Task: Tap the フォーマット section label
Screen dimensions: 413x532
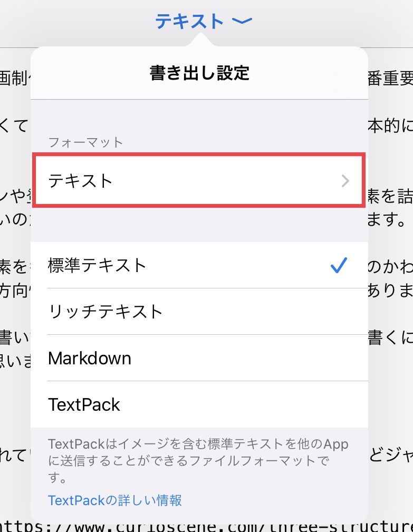Action: point(85,142)
